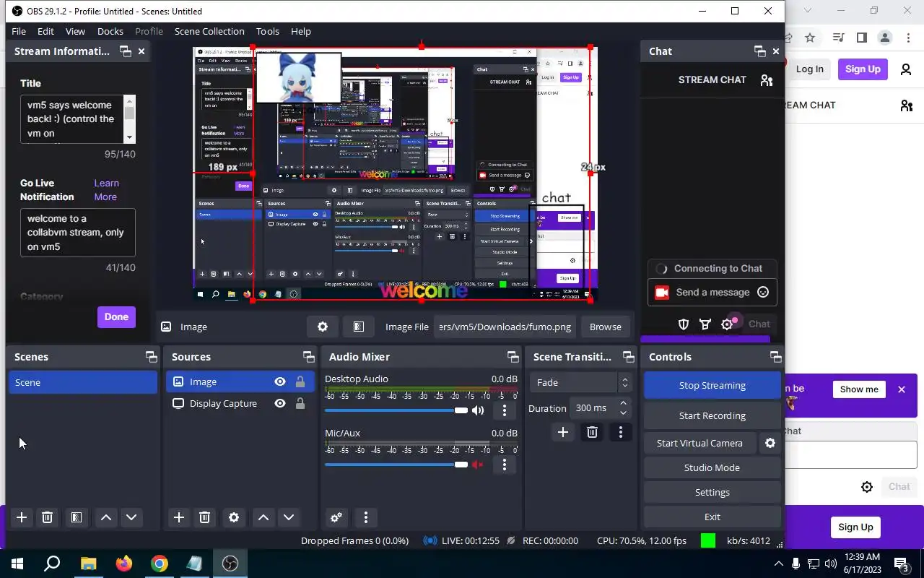Open the Edit menu
Image resolution: width=924 pixels, height=578 pixels.
click(45, 31)
